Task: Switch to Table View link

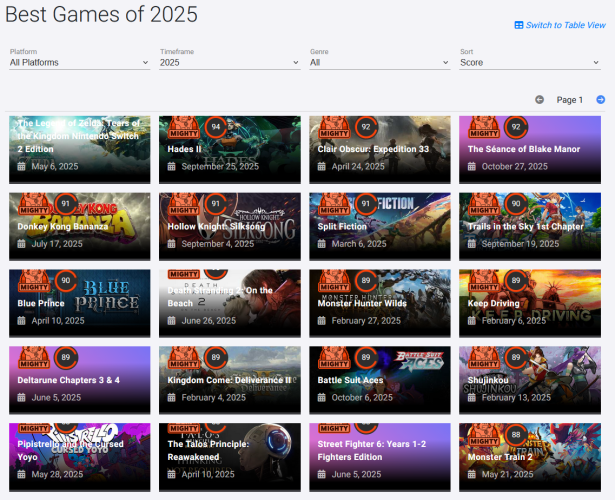Action: point(565,25)
